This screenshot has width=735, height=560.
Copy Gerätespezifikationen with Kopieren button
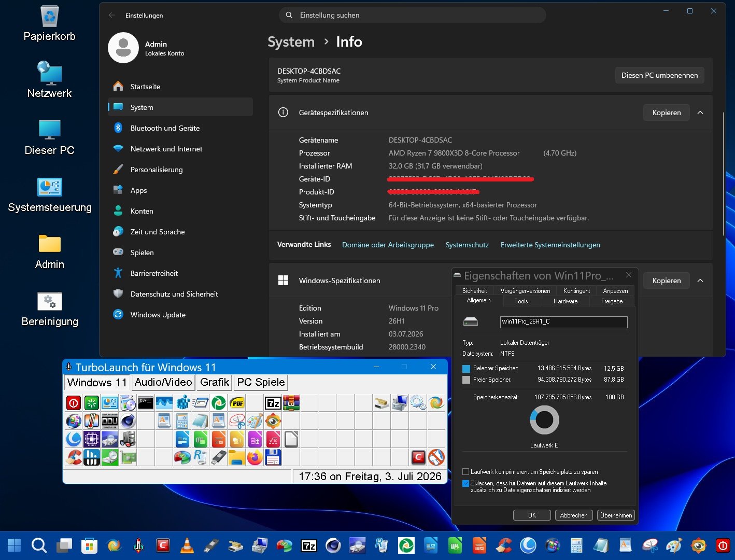(x=667, y=113)
